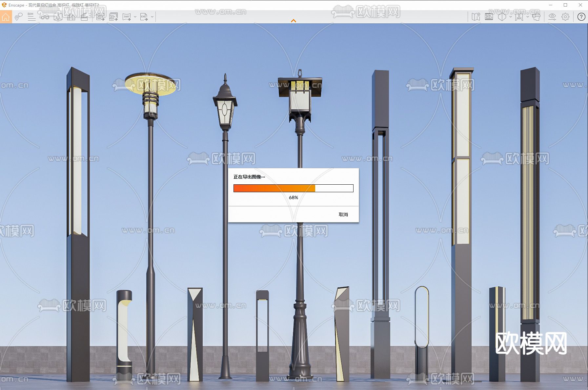Open the navigation mode dropdown arrow

tap(528, 17)
